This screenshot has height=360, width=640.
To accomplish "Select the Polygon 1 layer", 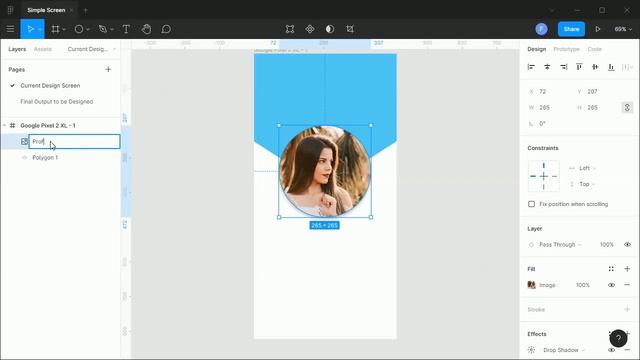I will [45, 158].
